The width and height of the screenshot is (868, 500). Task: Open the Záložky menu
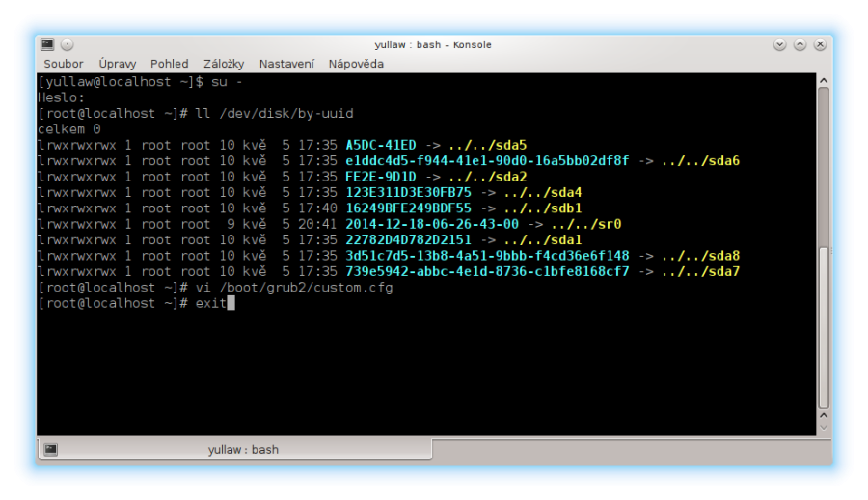click(x=224, y=64)
